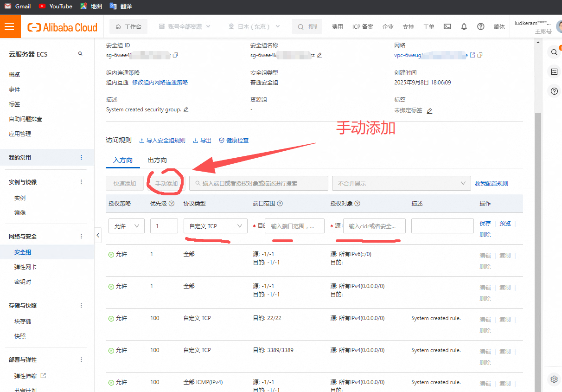Open the settings gear in right sidebar

tap(554, 379)
